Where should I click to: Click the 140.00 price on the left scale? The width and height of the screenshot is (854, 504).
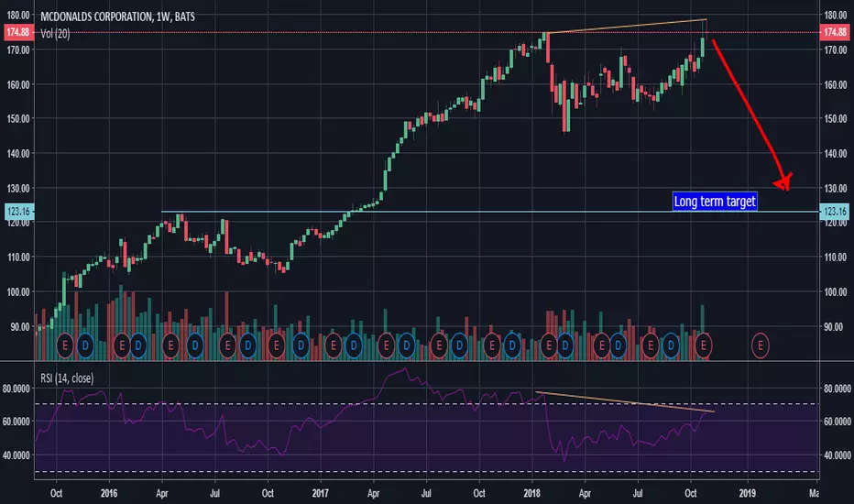(18, 153)
